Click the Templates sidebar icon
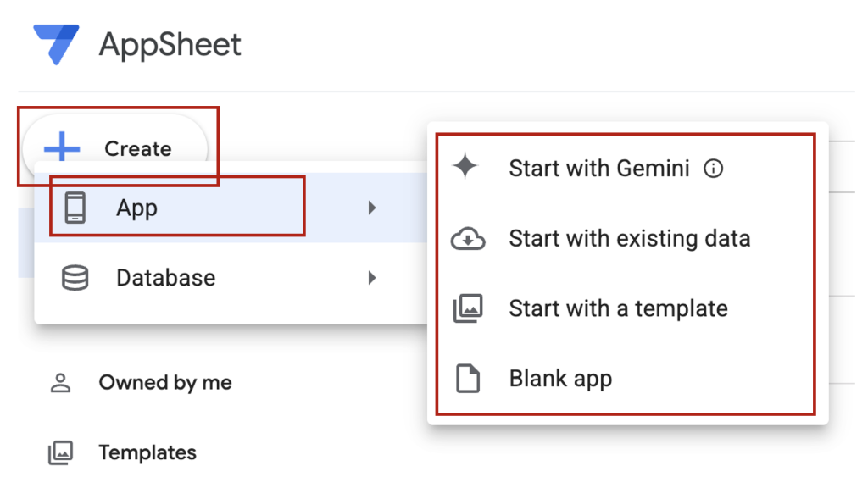Screen dimensions: 868x477 (x=60, y=452)
